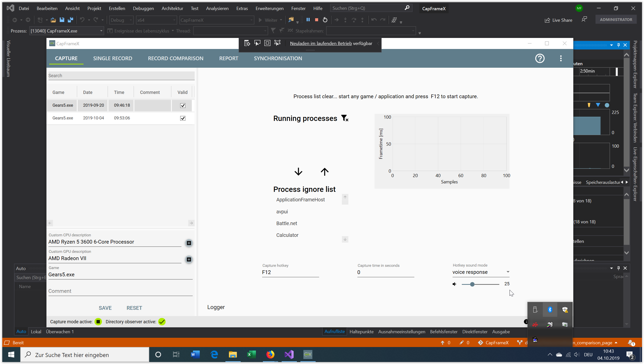
Task: Click the down arrow below Running processes
Action: 298,172
